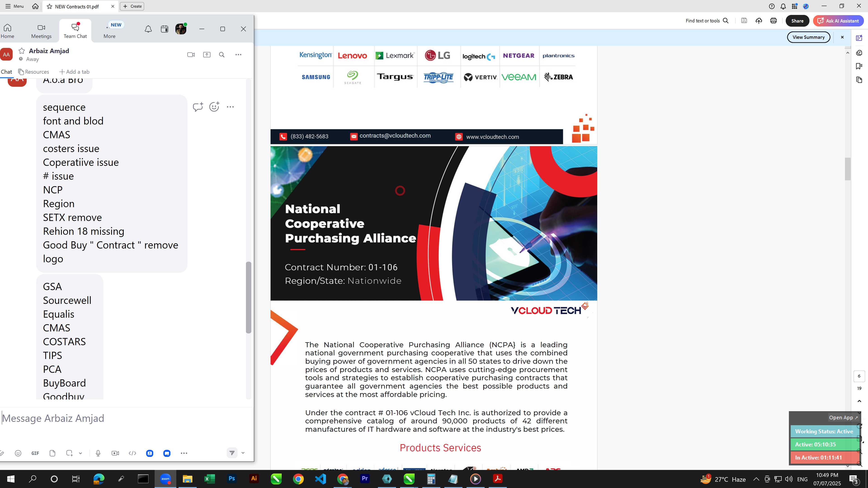Open the Resources tab in chat
This screenshot has width=868, height=488.
click(x=34, y=72)
